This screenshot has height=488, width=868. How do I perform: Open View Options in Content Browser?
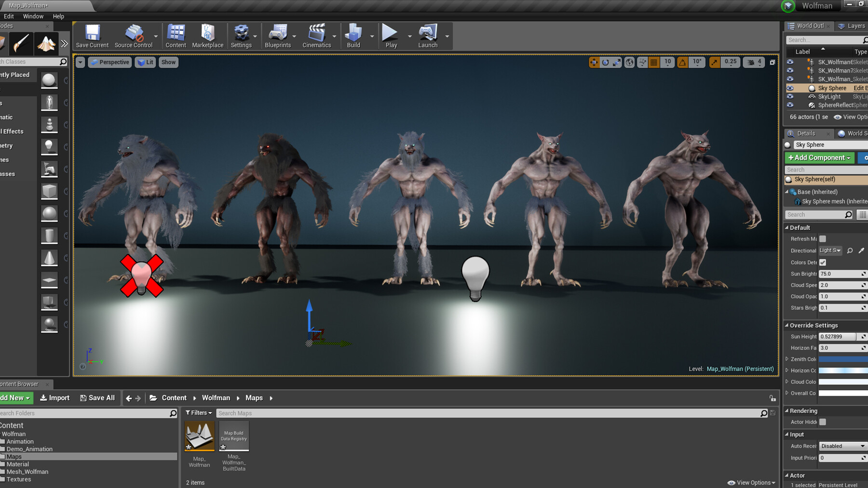751,483
